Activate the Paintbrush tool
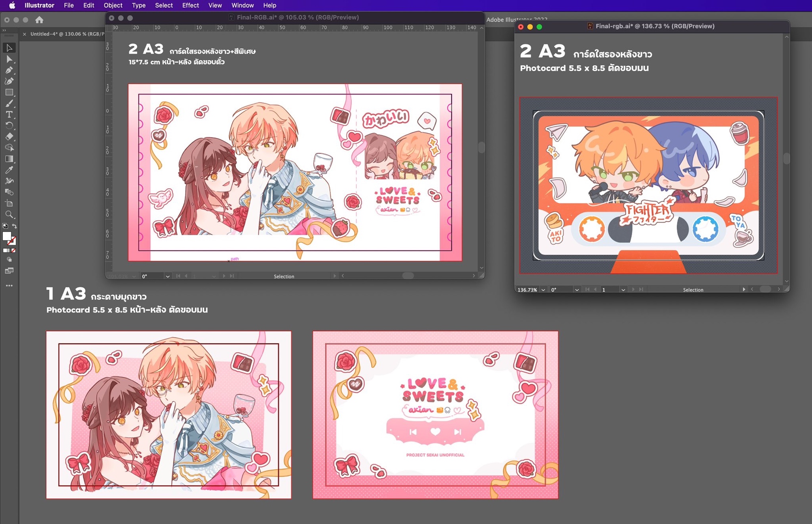 point(9,104)
